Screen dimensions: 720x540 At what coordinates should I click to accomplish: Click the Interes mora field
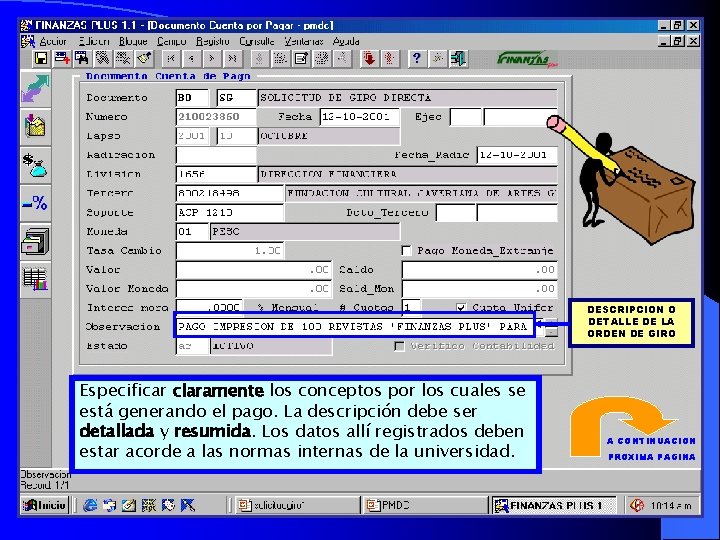coord(208,307)
